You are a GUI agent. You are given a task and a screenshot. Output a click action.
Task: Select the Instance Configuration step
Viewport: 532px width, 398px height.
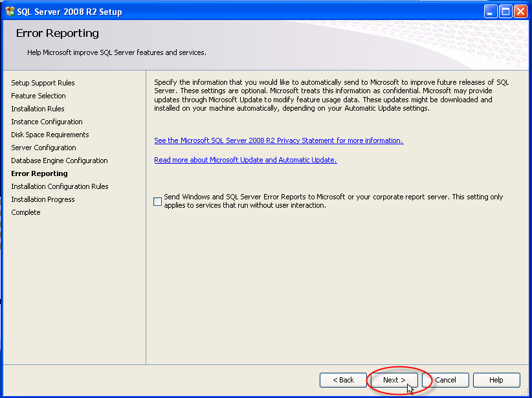click(47, 122)
